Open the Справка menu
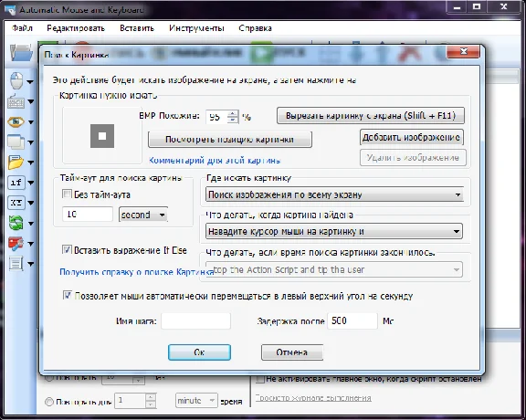526x420 pixels. [x=256, y=28]
